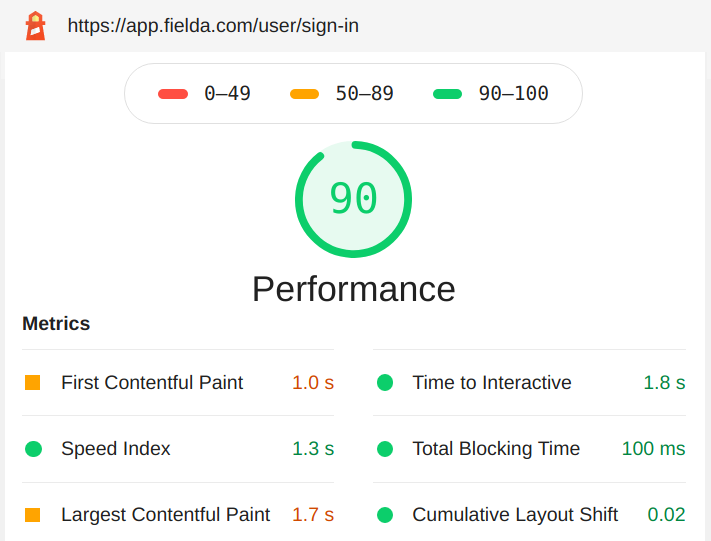Expand the Speed Index metric row
This screenshot has width=711, height=541.
pos(178,449)
